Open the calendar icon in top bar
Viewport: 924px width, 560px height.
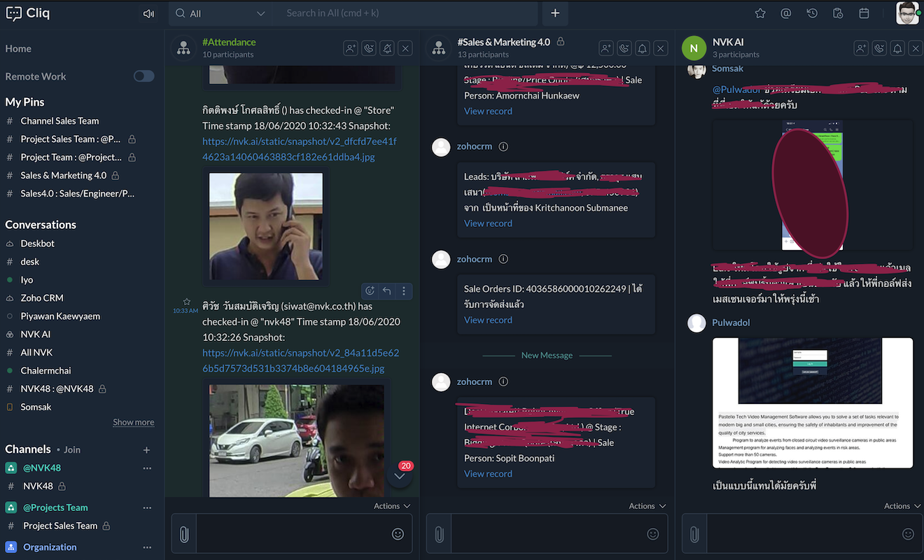[x=864, y=13]
